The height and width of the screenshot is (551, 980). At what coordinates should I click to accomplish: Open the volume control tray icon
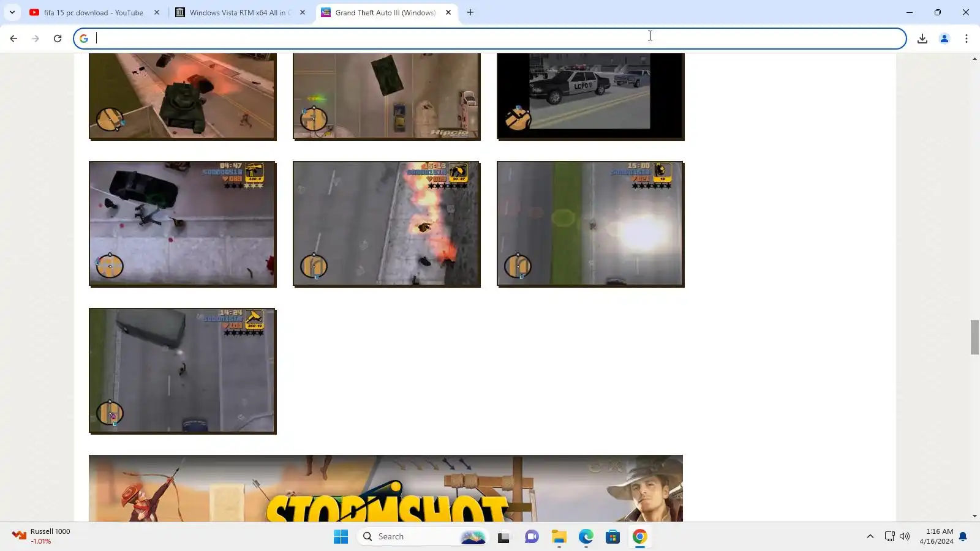905,537
